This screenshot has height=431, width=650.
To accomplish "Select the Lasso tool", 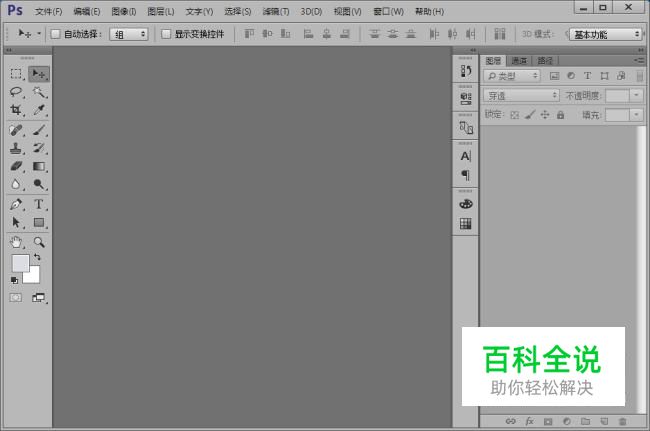I will (16, 92).
